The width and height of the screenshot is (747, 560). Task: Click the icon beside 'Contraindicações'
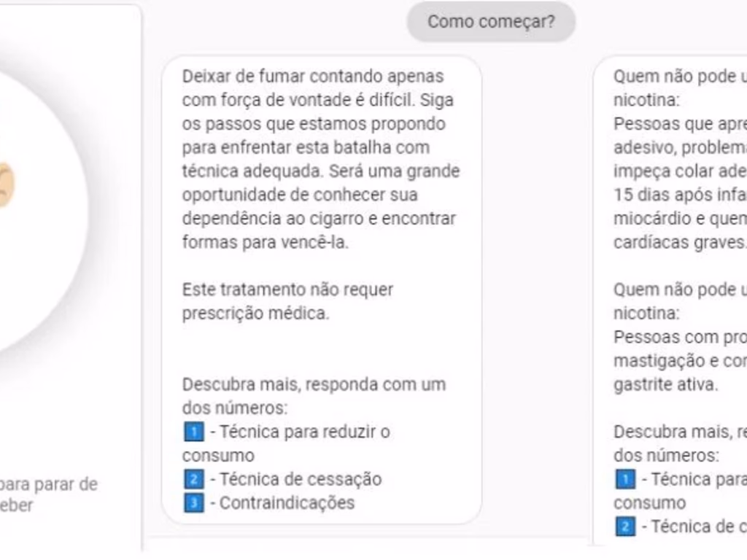[x=193, y=502]
